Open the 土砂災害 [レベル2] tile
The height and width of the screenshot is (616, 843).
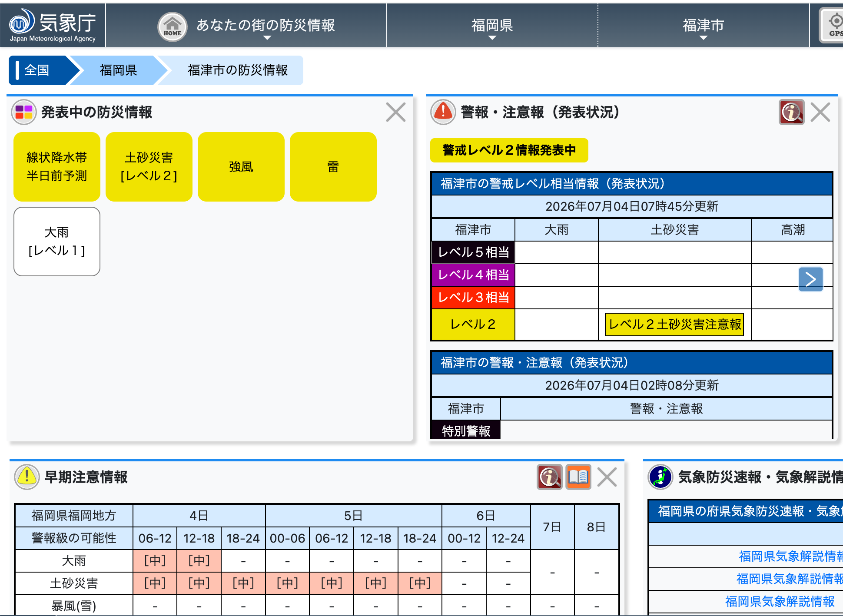149,167
